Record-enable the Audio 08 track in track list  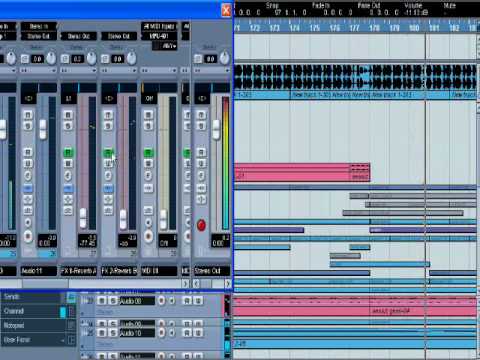[161, 301]
